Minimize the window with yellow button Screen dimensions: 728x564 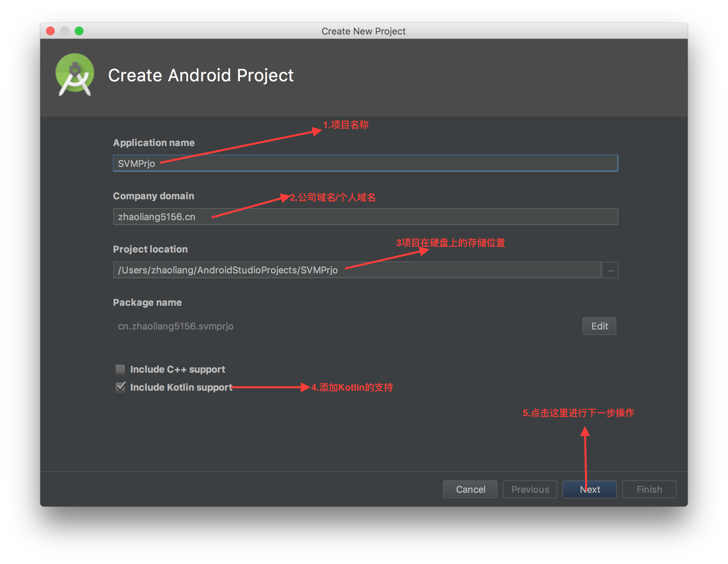pyautogui.click(x=65, y=31)
